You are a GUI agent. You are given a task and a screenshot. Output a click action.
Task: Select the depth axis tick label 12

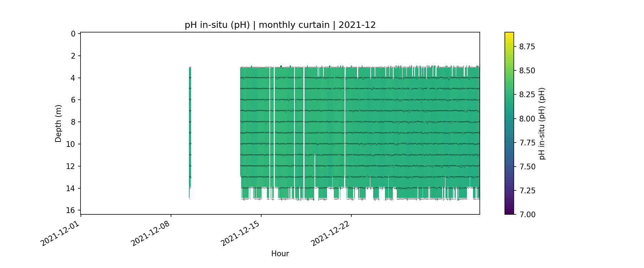(x=71, y=166)
